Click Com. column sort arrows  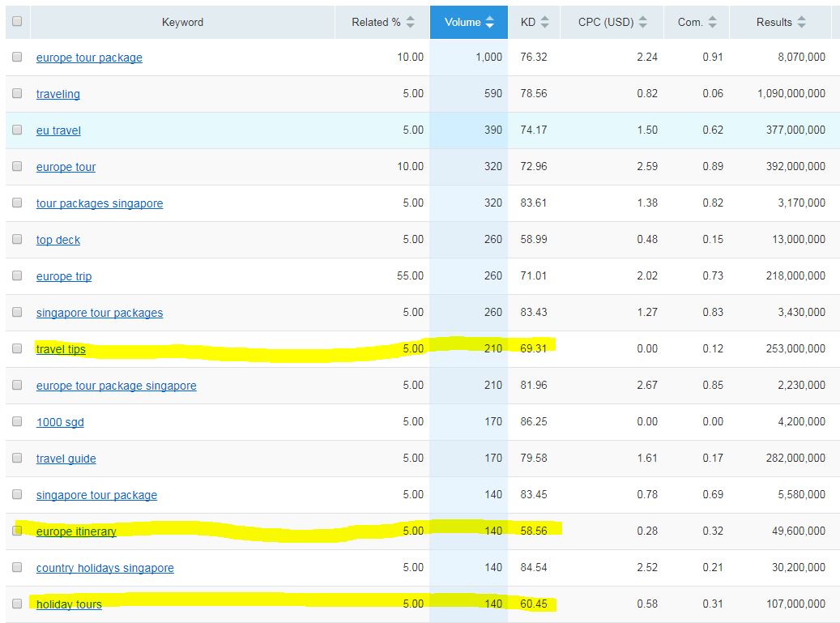coord(713,22)
